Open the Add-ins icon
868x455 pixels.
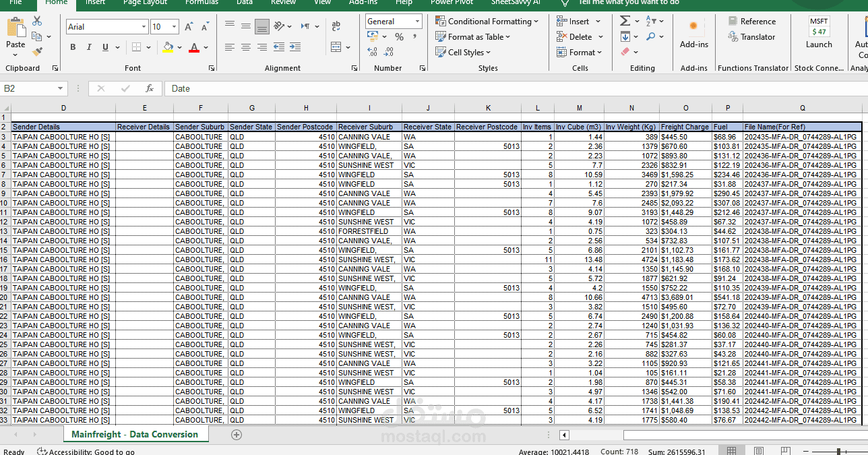pos(693,34)
